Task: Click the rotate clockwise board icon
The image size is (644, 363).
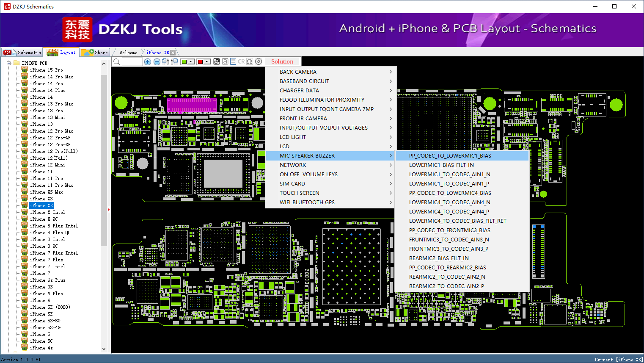Action: tap(165, 62)
